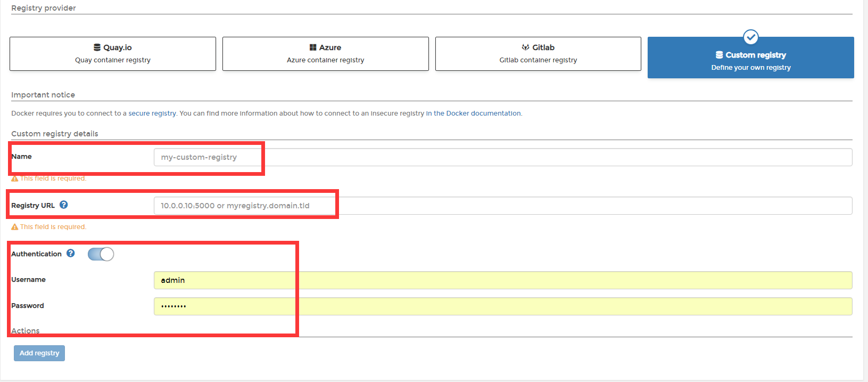Click into the Password field

[503, 306]
